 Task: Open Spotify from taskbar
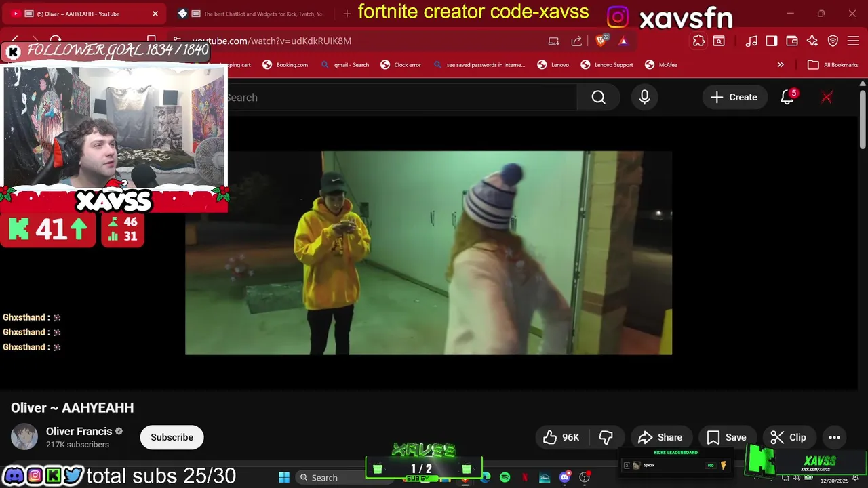[x=505, y=477]
